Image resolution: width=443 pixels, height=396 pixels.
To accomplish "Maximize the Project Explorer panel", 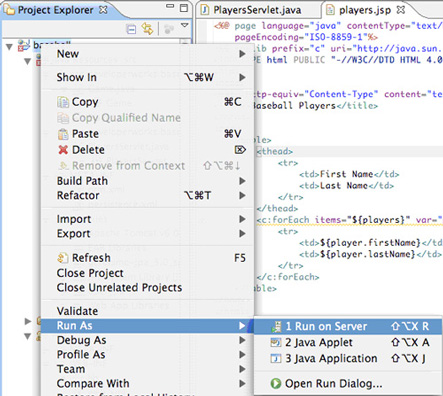I will click(184, 8).
